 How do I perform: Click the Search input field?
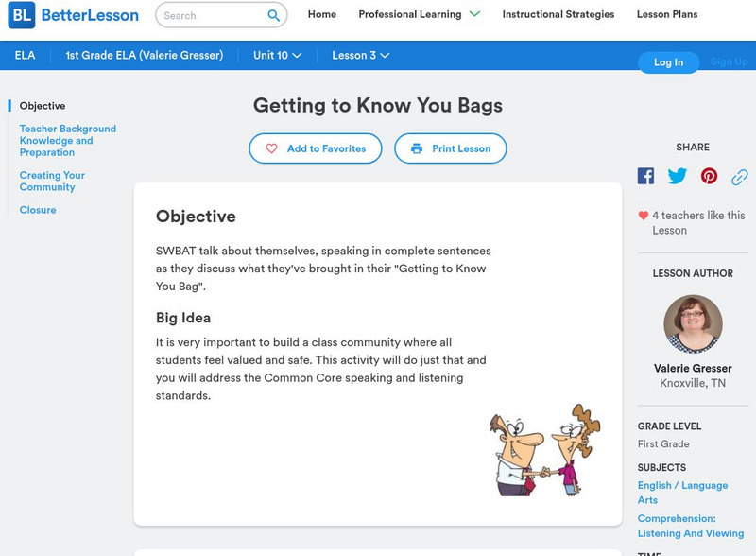[215, 15]
